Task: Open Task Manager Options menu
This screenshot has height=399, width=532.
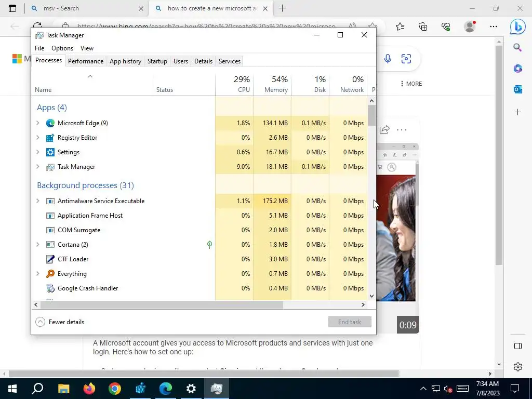Action: 62,48
